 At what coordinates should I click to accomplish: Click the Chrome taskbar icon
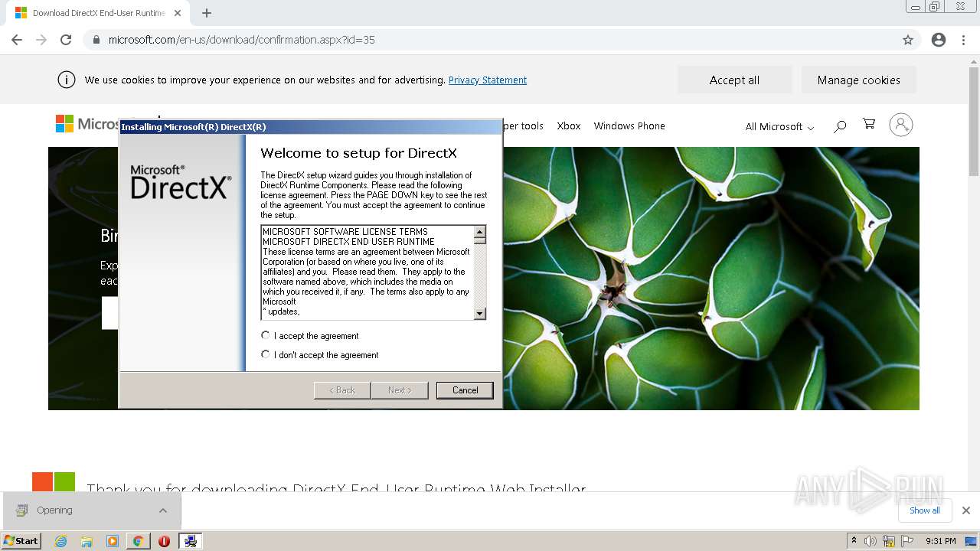pos(138,541)
